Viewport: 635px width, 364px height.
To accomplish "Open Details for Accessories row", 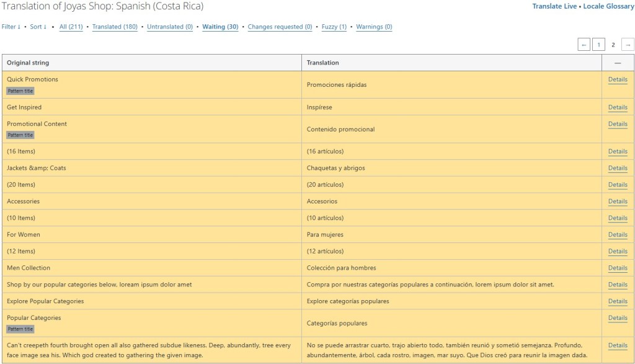I will (x=618, y=202).
